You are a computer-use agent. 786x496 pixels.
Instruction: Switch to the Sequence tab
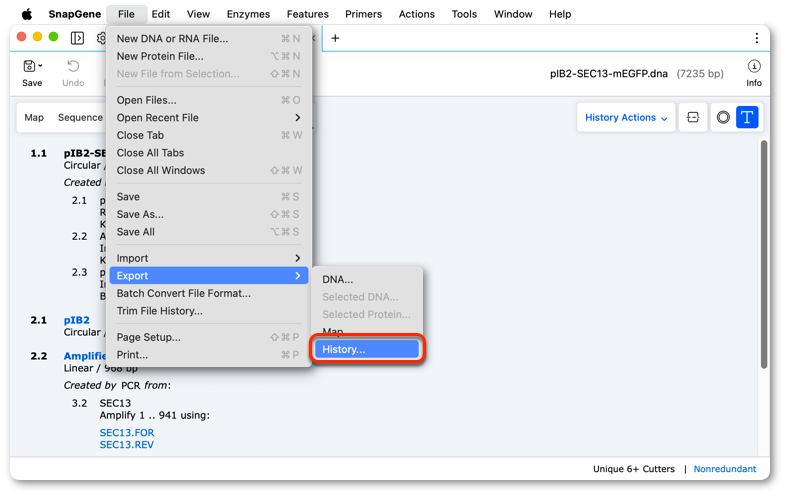pyautogui.click(x=80, y=117)
